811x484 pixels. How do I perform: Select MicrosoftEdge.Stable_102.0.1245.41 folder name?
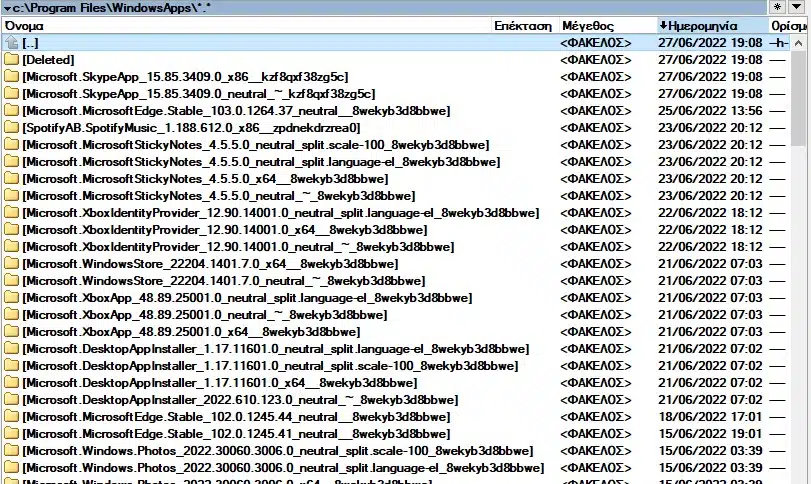click(x=236, y=434)
